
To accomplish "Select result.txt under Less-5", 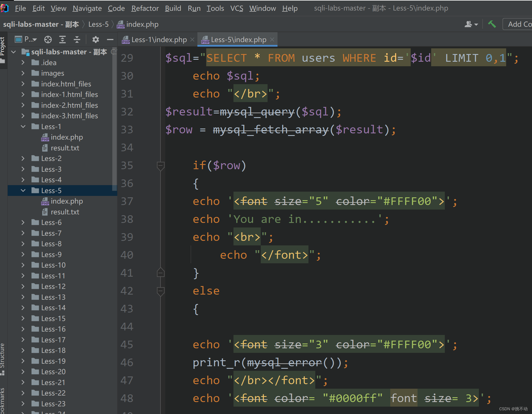I will coord(60,212).
